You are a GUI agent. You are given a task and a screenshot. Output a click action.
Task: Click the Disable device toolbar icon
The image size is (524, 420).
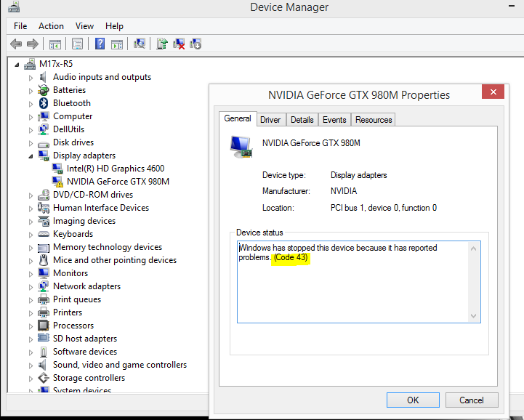196,44
